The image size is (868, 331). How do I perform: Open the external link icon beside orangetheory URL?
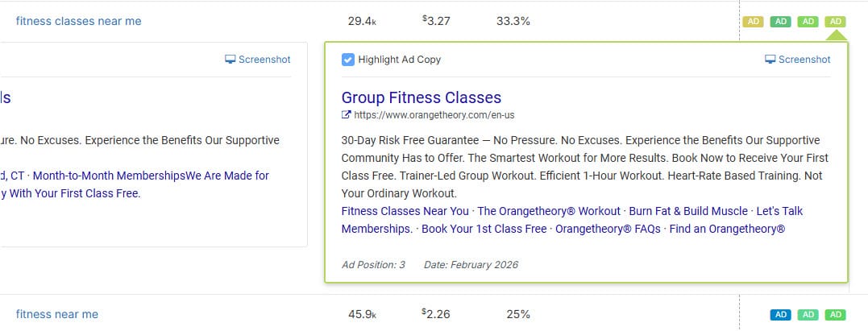click(347, 115)
